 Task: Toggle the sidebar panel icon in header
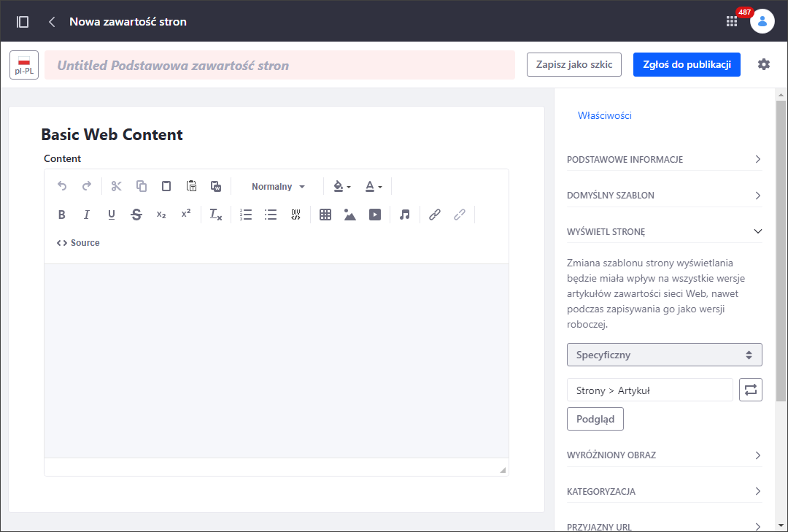point(23,22)
